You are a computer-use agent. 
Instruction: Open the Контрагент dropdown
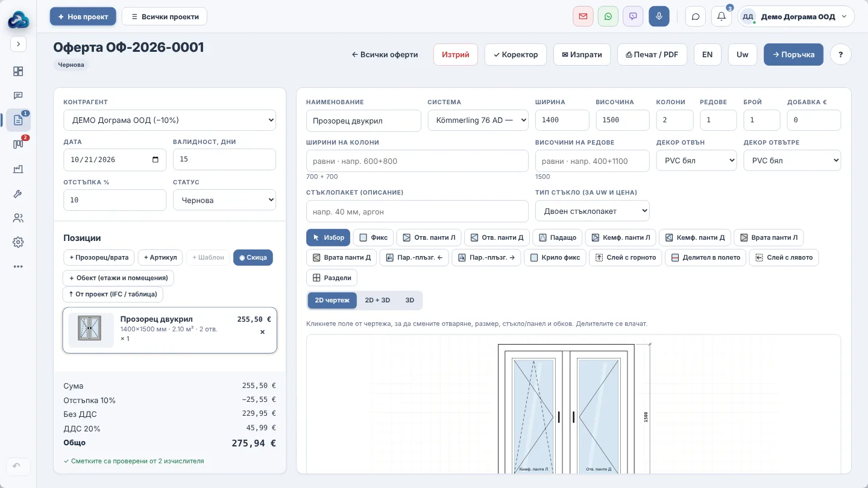169,120
